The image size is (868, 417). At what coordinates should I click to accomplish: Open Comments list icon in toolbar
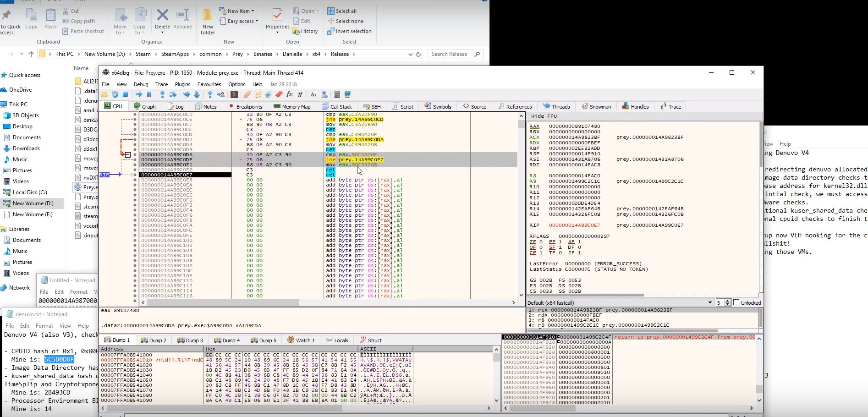[258, 94]
